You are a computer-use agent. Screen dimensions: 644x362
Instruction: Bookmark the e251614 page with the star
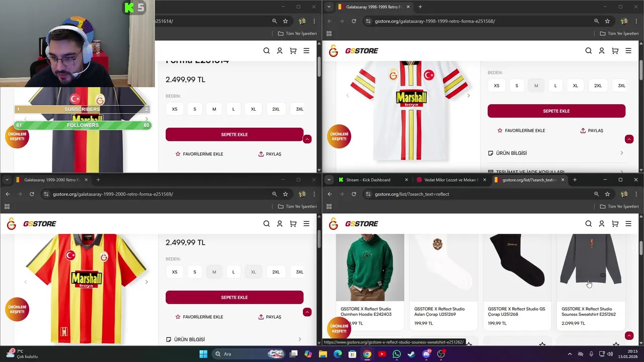[285, 21]
